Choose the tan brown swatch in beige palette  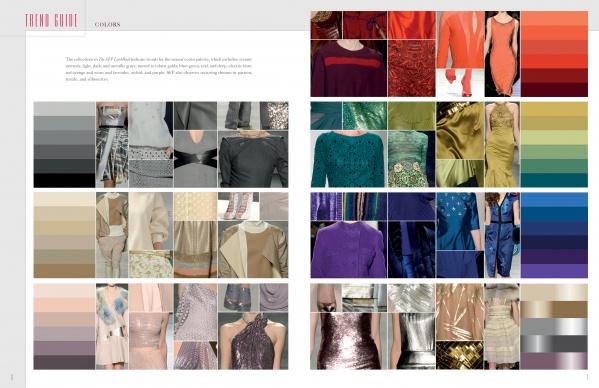64,271
